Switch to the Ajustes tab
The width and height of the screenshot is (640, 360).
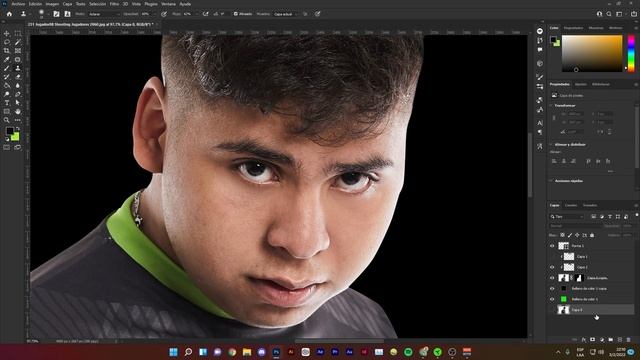click(580, 84)
